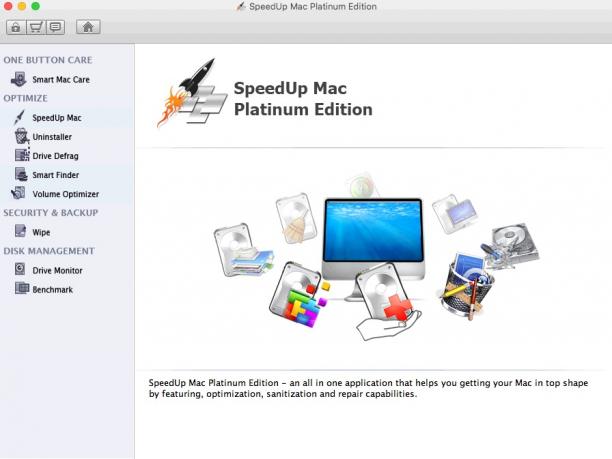Screen dimensions: 612x459
Task: Open Smart Mac Care label
Action: click(x=61, y=80)
